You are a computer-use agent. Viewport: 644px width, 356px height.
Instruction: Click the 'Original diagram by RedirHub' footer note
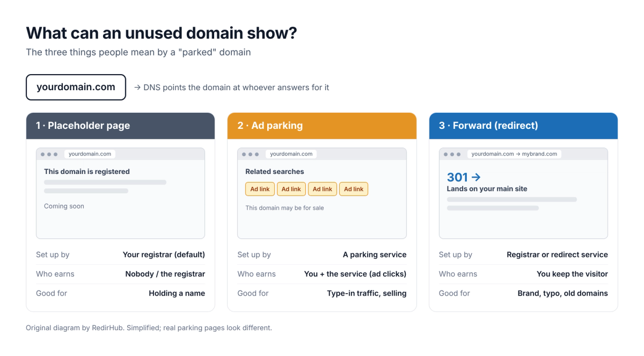149,328
